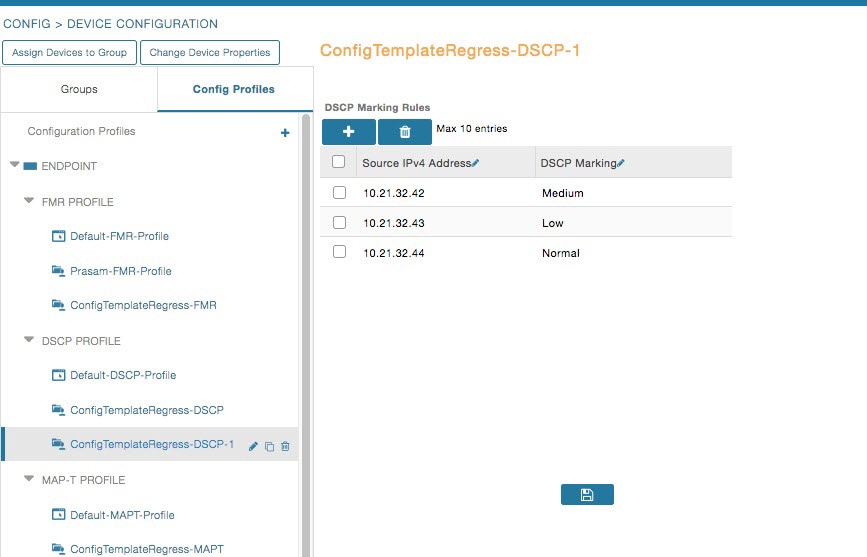Click the FMR PROFILE label

point(77,202)
